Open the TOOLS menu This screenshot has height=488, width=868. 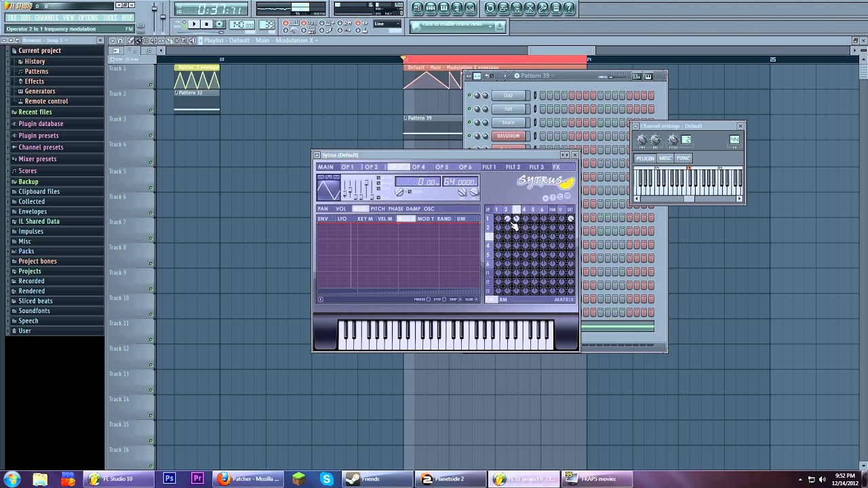click(x=110, y=18)
